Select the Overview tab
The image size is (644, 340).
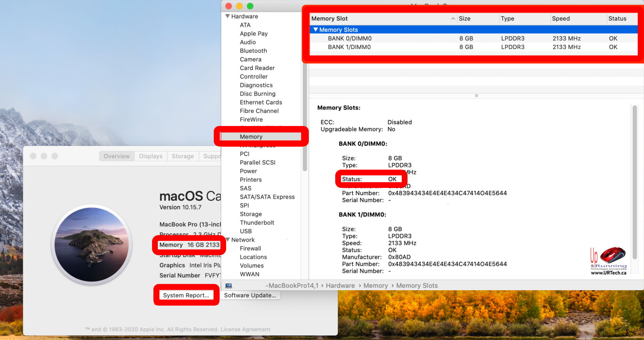coord(117,156)
